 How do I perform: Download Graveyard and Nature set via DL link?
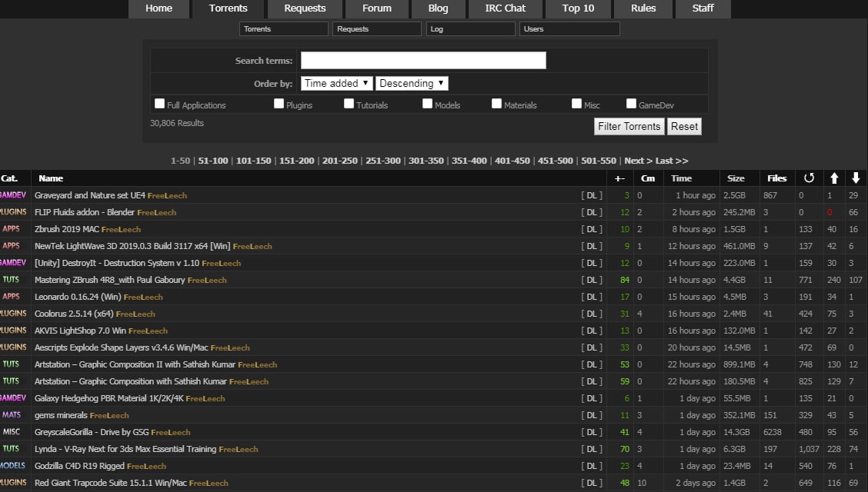point(592,195)
